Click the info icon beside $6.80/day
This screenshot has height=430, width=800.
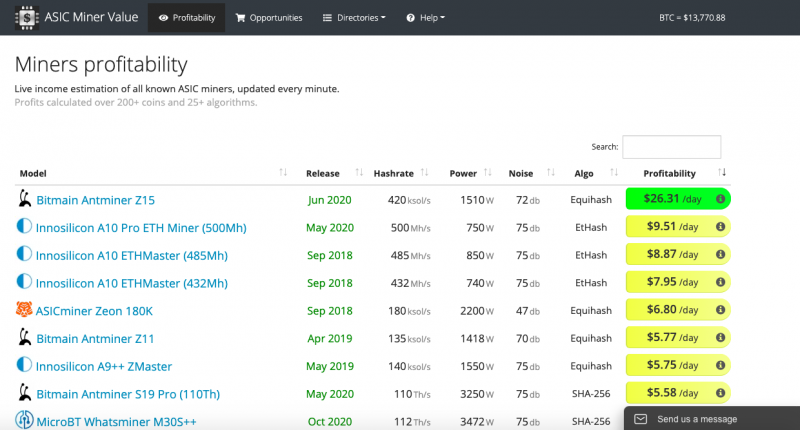point(720,311)
